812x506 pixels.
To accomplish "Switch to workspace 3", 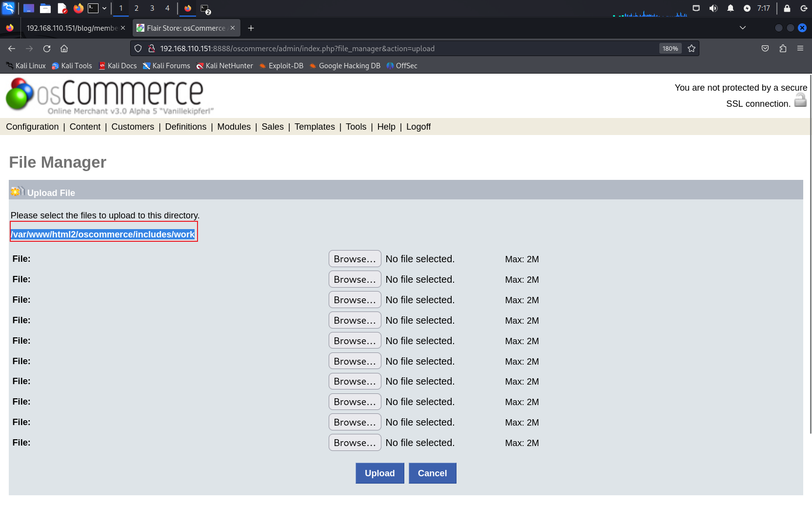I will coord(152,8).
